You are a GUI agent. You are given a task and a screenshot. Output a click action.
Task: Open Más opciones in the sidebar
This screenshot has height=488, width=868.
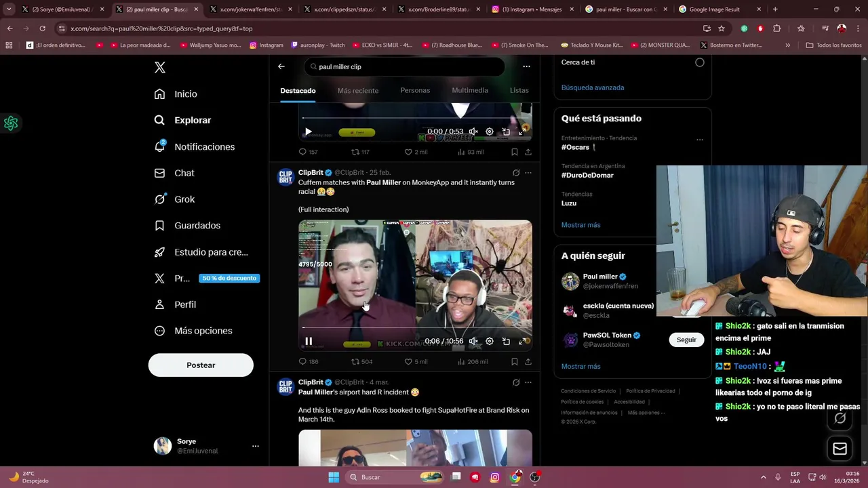tap(193, 331)
